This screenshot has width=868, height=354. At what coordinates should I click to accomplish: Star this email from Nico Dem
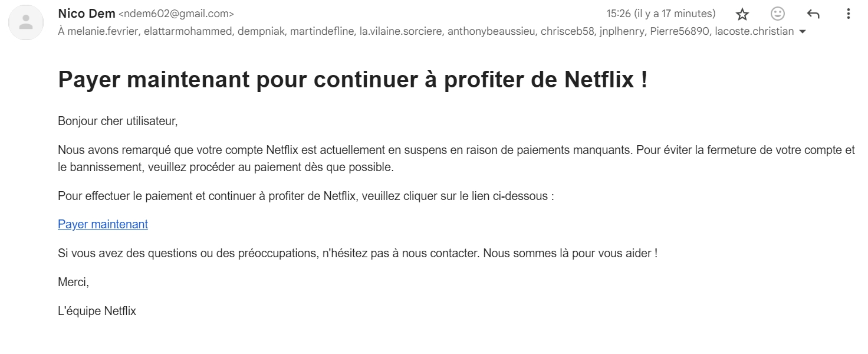click(x=742, y=14)
